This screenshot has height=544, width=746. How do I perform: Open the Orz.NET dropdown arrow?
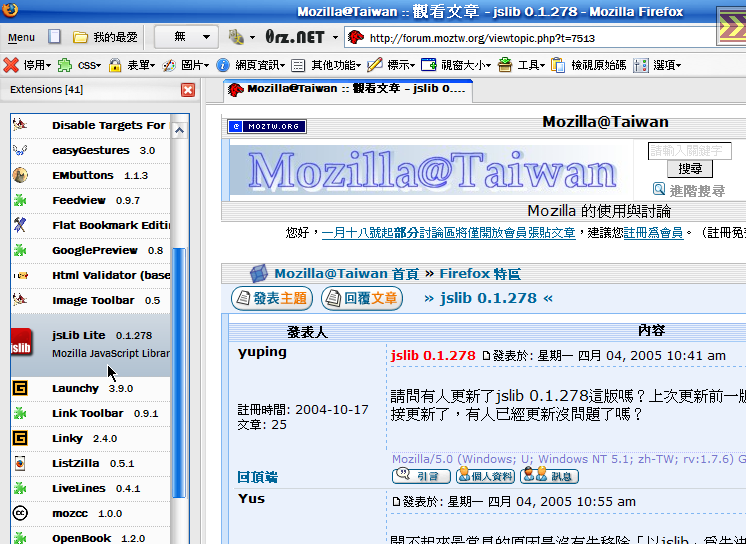(335, 37)
